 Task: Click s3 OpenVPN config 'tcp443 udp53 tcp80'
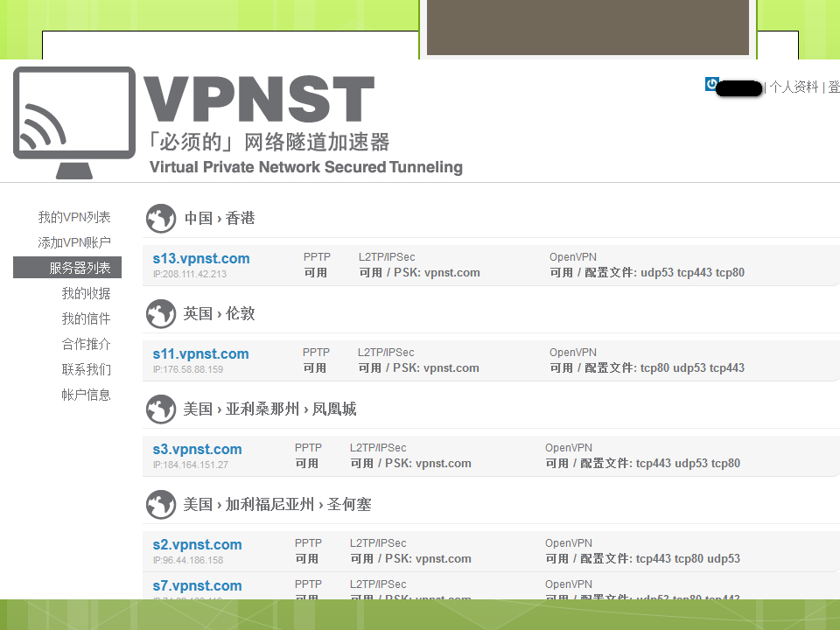click(689, 463)
